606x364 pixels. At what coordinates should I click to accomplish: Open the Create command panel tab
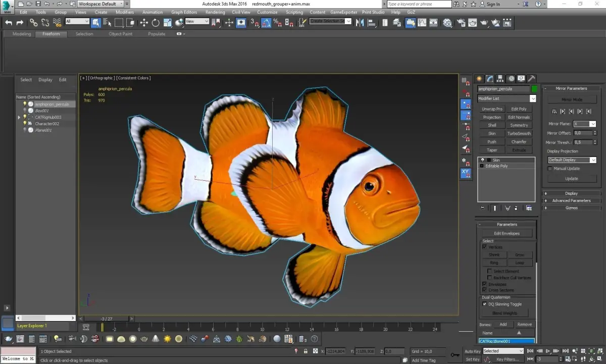coord(480,79)
